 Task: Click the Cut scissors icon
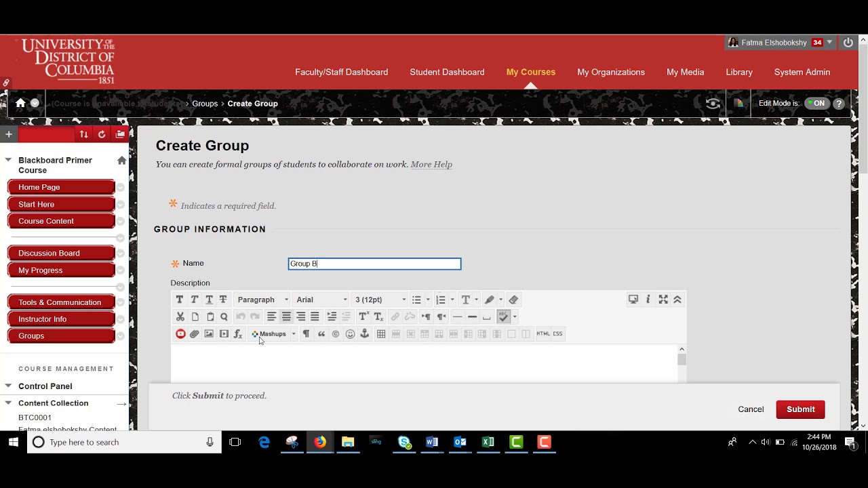(180, 317)
